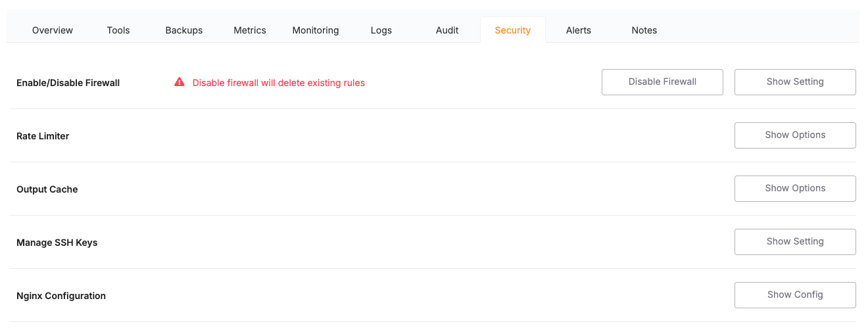Screen dimensions: 868x328
Task: Click the red warning triangle icon
Action: click(x=180, y=83)
